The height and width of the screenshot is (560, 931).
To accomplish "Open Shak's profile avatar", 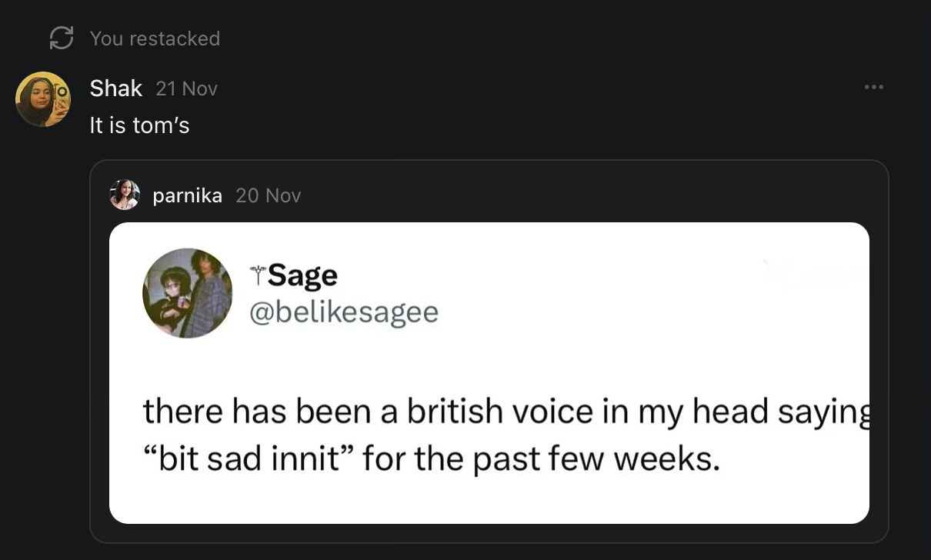I will (43, 99).
